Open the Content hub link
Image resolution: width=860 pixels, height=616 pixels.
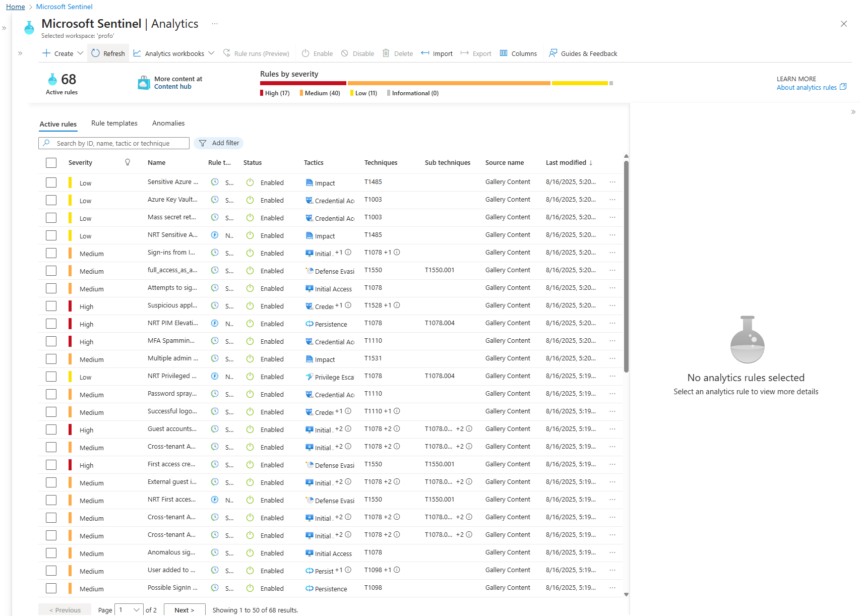[x=173, y=86]
